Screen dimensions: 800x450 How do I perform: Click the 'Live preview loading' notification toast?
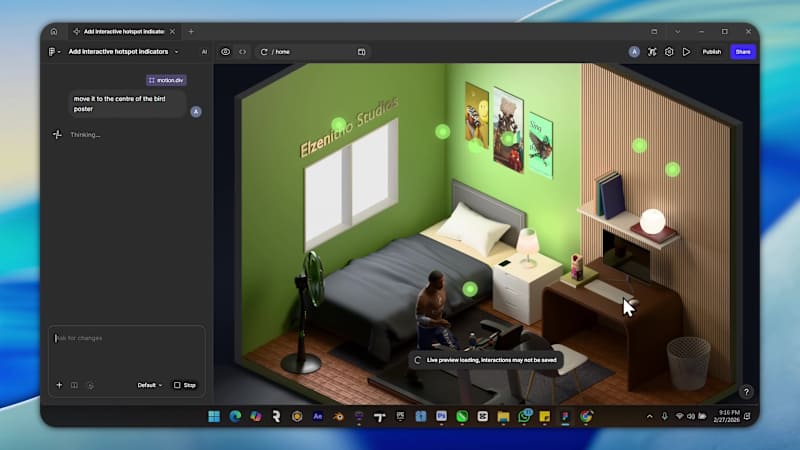pyautogui.click(x=486, y=360)
